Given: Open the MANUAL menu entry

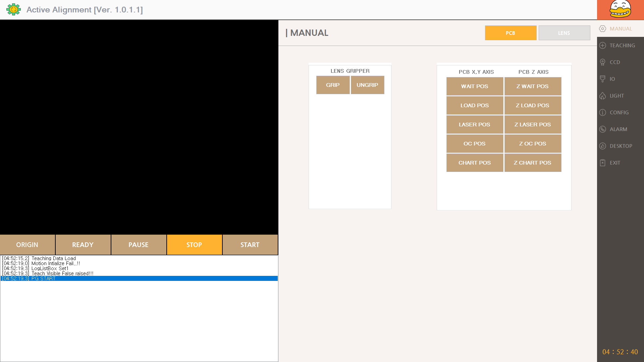Looking at the screenshot, I should click(x=621, y=29).
